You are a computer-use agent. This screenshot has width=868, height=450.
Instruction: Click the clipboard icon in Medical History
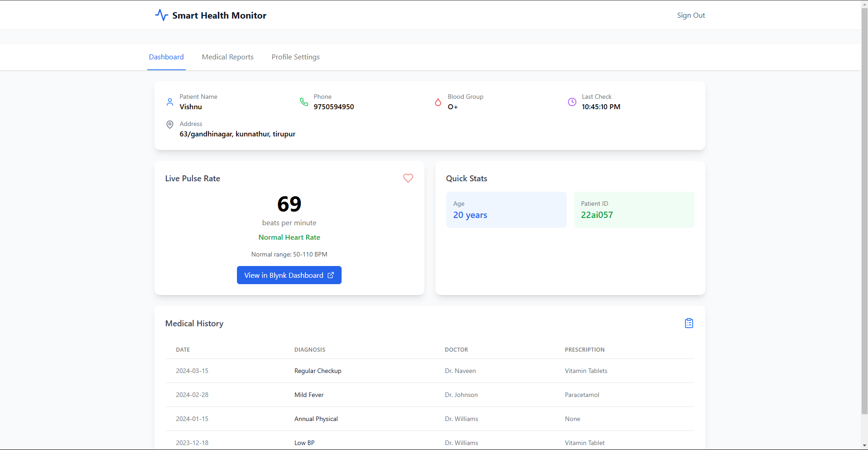tap(689, 323)
